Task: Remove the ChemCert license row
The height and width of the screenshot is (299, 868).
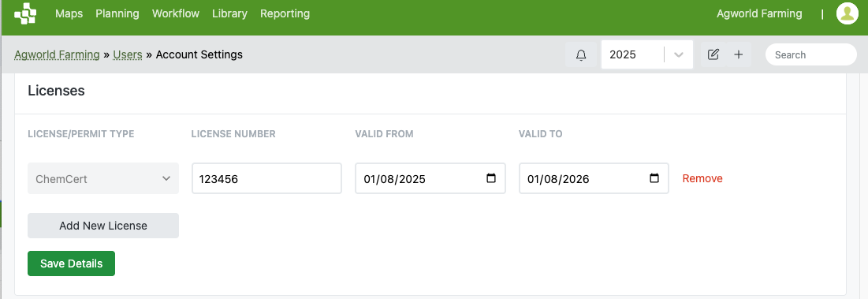Action: (x=702, y=178)
